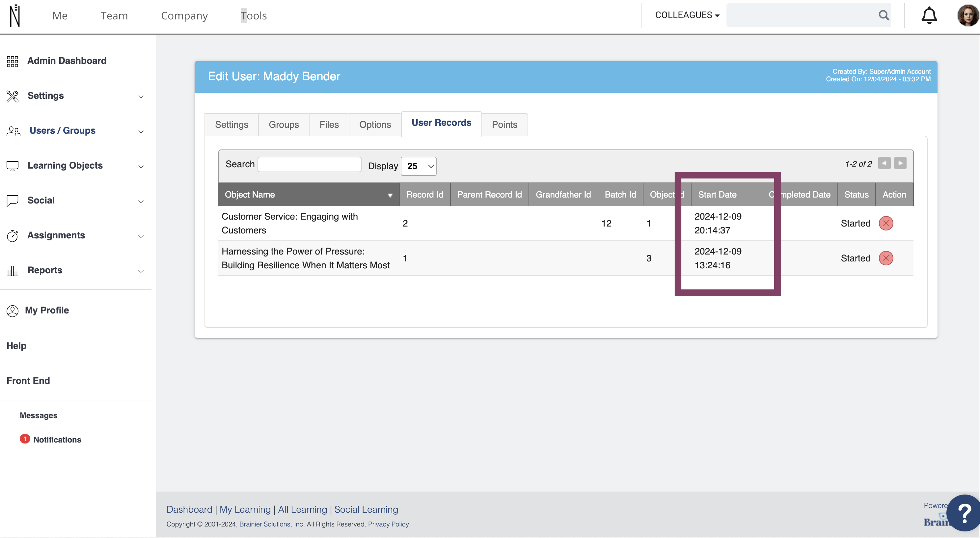Sort by Batch Id column header
The width and height of the screenshot is (980, 538).
620,195
